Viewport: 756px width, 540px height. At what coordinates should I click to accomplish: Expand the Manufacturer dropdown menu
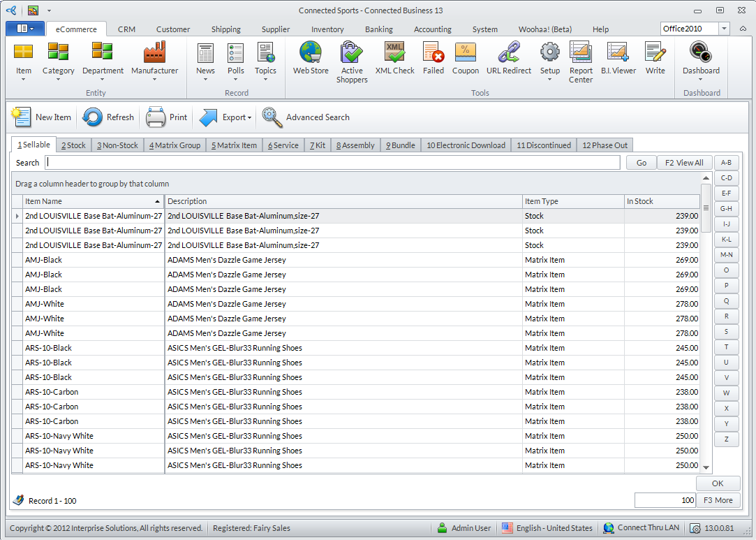point(154,79)
